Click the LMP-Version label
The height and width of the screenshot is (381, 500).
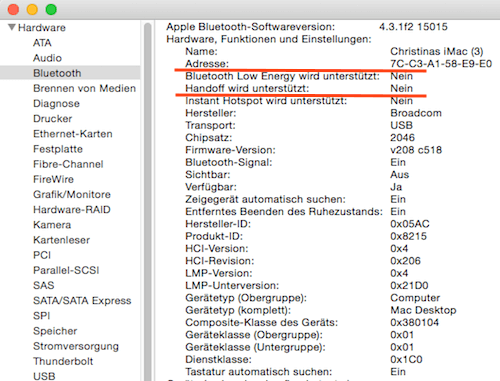[x=219, y=273]
